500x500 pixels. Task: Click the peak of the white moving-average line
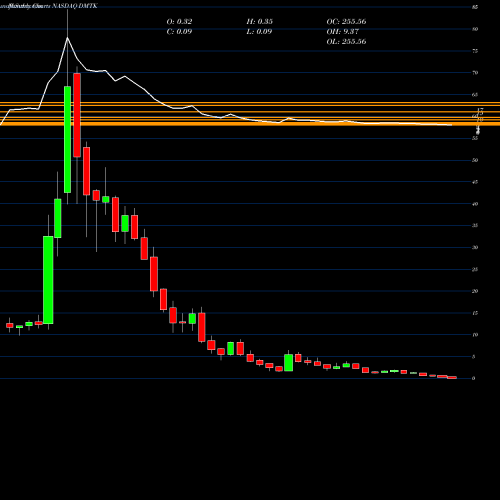pos(67,38)
